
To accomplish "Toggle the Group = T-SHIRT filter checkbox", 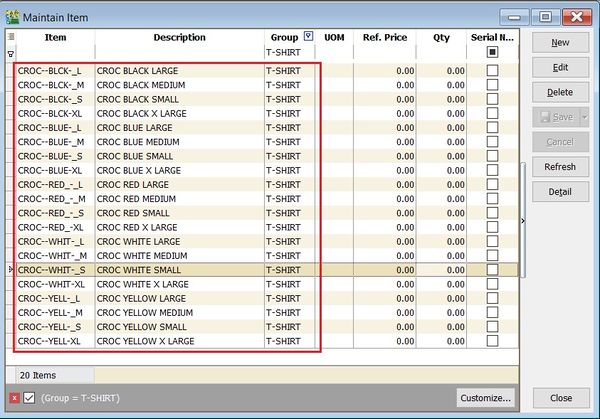I will click(29, 398).
